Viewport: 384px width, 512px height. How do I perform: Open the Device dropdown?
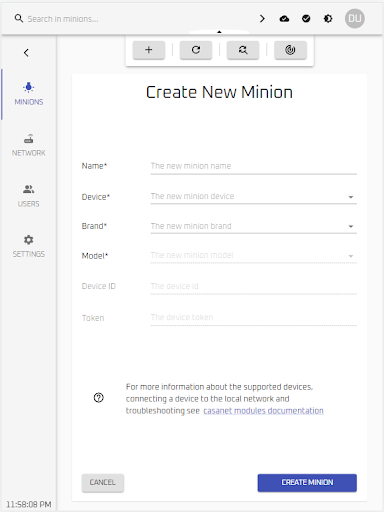pyautogui.click(x=254, y=196)
